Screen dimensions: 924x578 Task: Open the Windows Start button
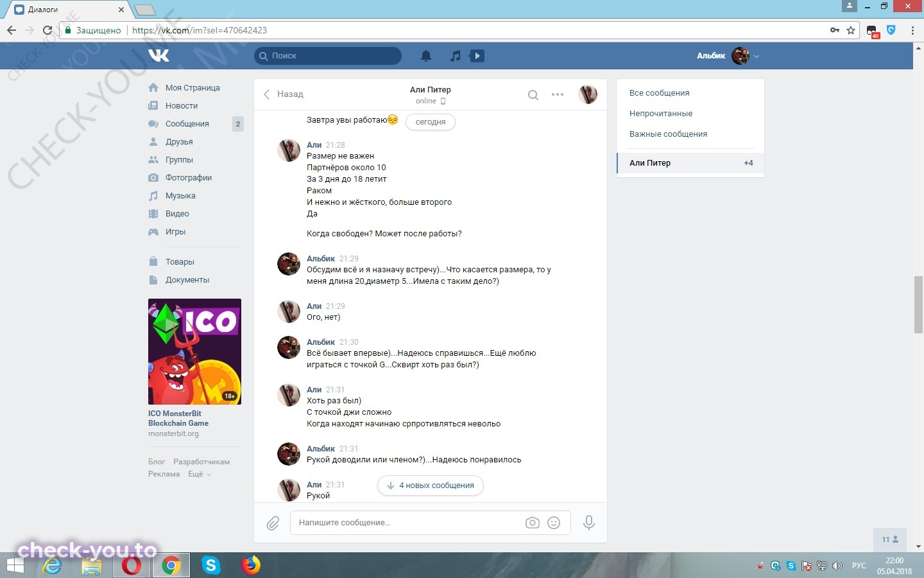[x=15, y=566]
